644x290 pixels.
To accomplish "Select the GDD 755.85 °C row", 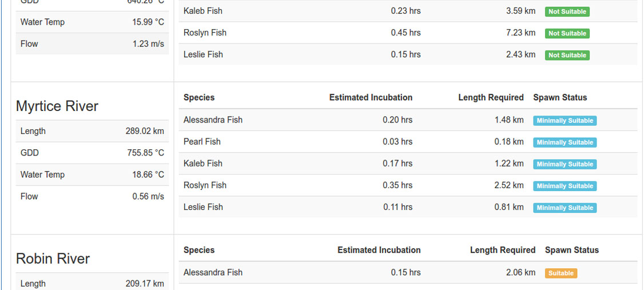I will coord(93,153).
